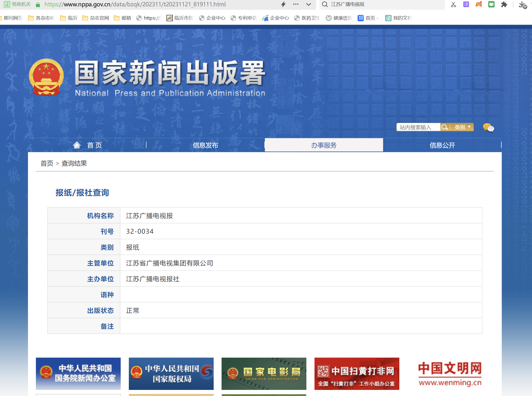Click the lightning bolt speed mode icon
The image size is (532, 396).
[x=283, y=4]
